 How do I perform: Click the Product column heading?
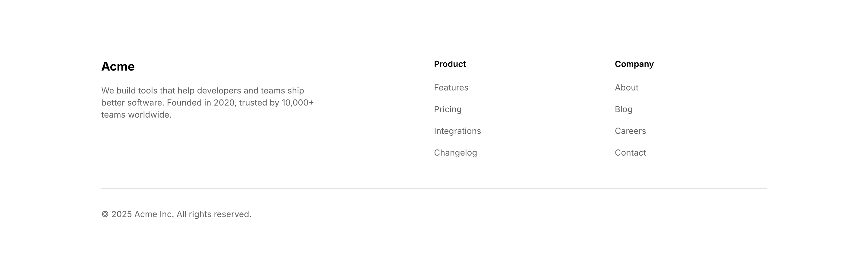449,64
